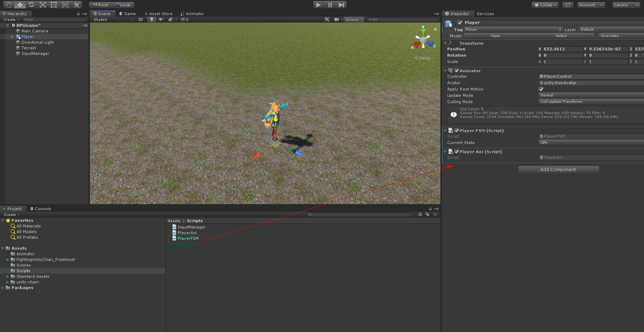The height and width of the screenshot is (332, 644).
Task: Open prefab Overrides dropdown
Action: (x=621, y=36)
